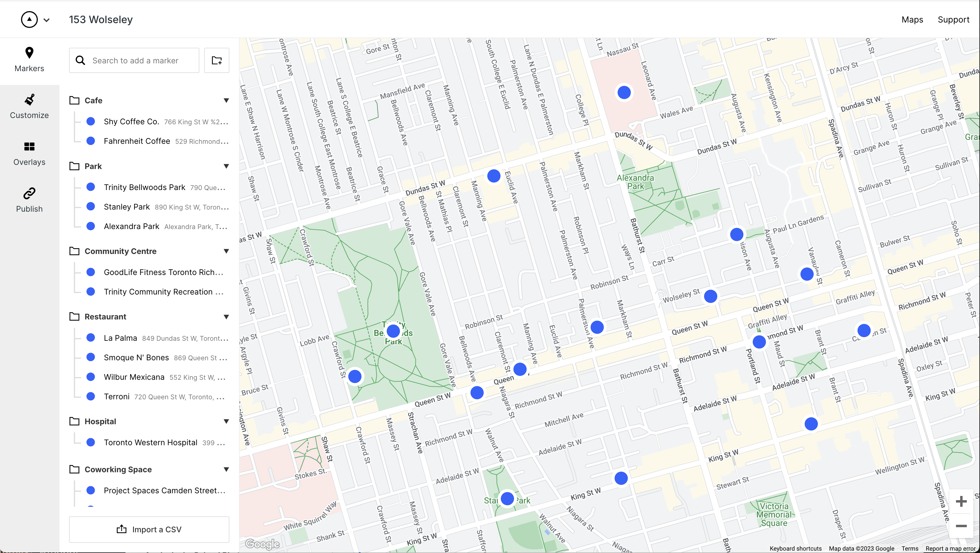Click map marker near Portland St and Richmond
The width and height of the screenshot is (980, 553).
[759, 342]
